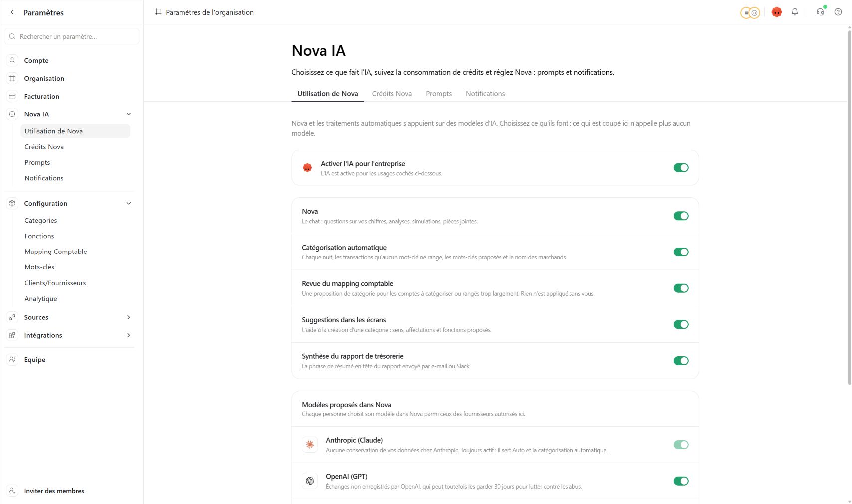Open the Notifications tab
The image size is (852, 504).
[485, 94]
